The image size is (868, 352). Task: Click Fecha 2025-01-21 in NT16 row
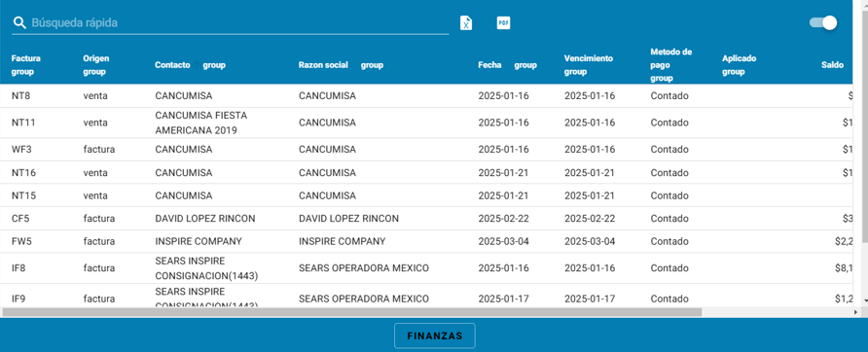[x=503, y=173]
